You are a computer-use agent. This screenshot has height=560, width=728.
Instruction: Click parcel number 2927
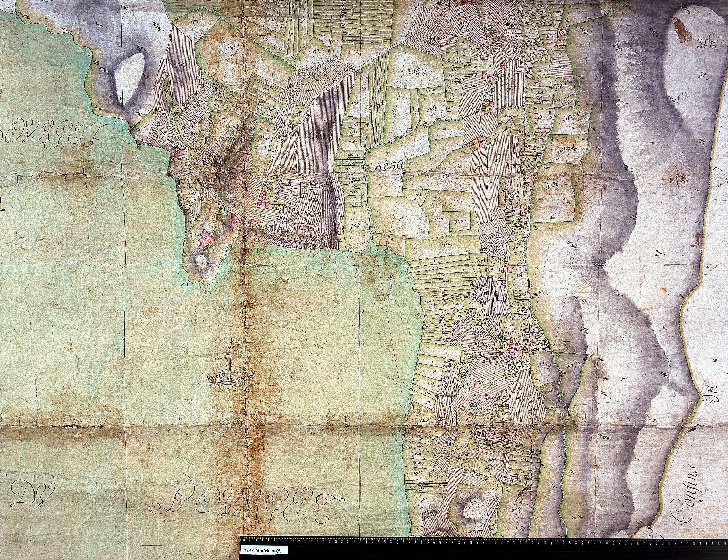tap(314, 52)
